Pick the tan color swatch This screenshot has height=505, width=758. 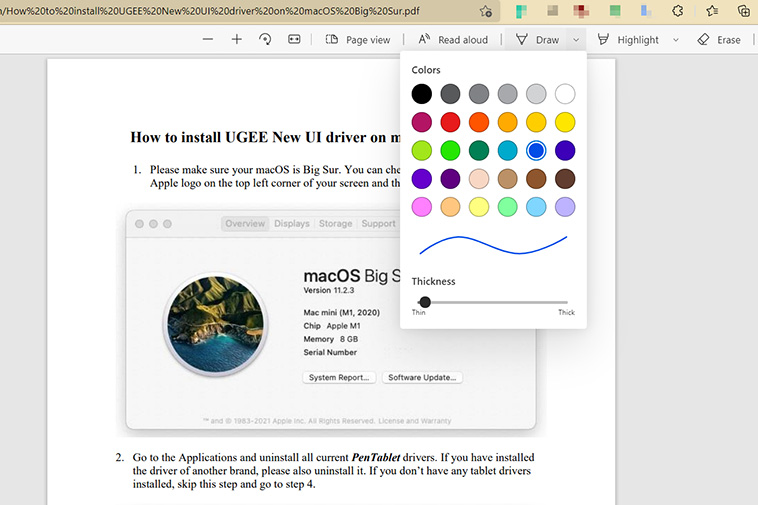(508, 179)
